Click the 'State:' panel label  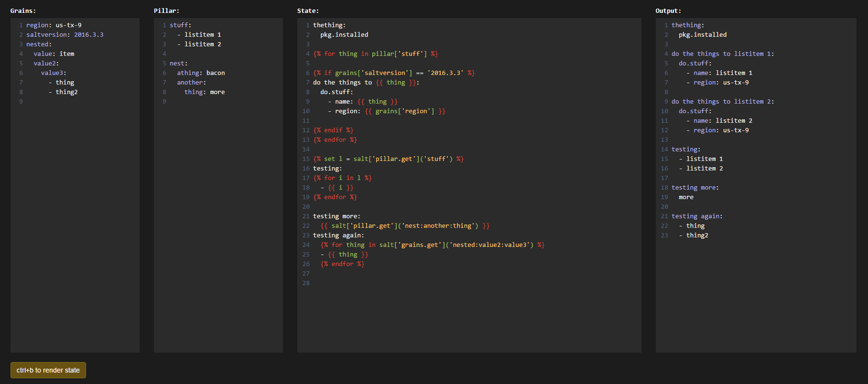[x=308, y=11]
